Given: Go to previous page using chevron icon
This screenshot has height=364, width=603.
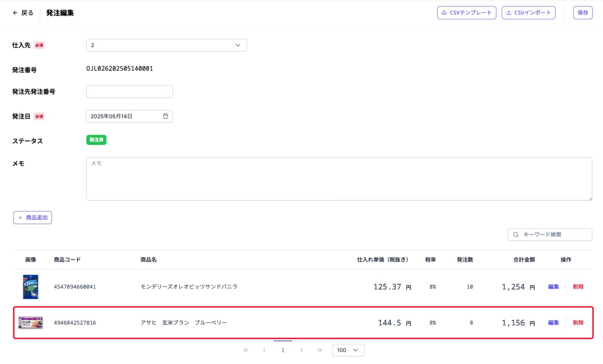Looking at the screenshot, I should coord(264,350).
